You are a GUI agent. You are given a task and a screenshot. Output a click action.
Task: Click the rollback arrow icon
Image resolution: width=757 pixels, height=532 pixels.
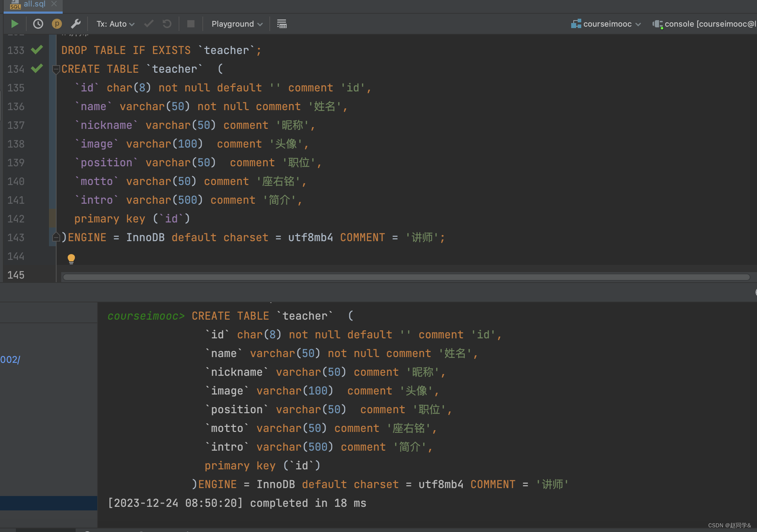(167, 24)
